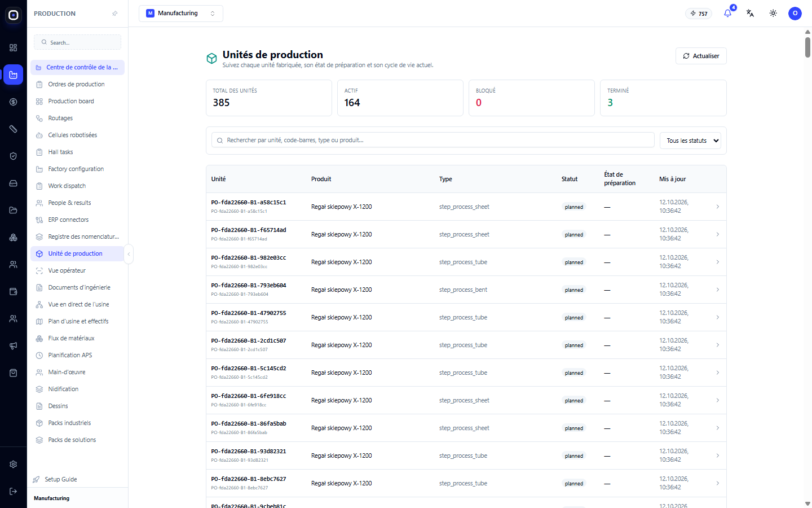Viewport: 812px width, 508px height.
Task: Open Planification APS page
Action: 77,356
